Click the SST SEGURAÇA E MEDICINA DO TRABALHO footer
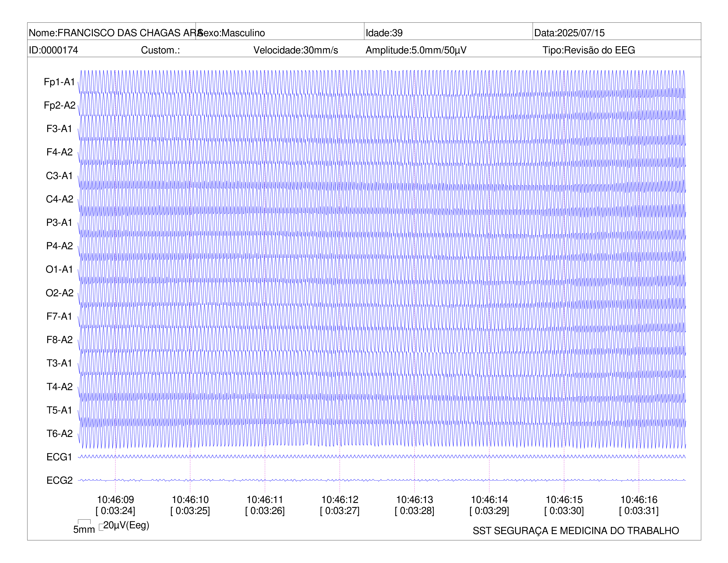Viewport: 728px width, 563px height. pos(576,531)
